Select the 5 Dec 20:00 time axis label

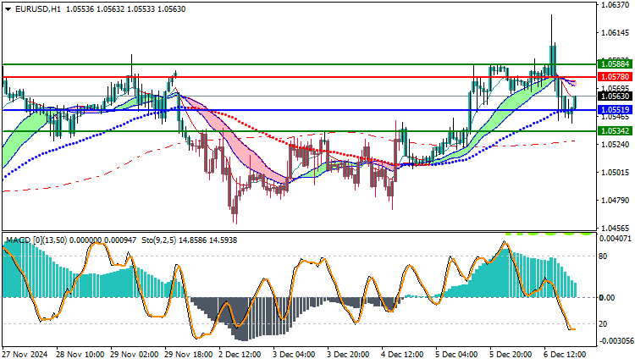(511, 355)
